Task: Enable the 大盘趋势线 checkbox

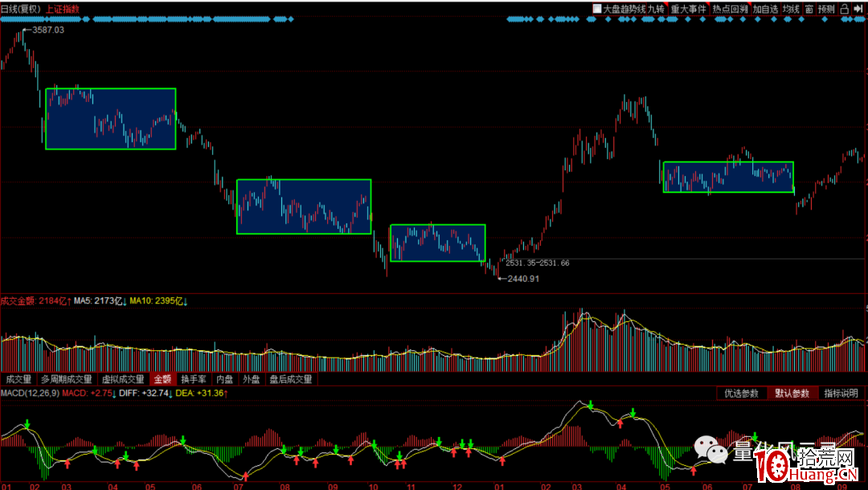Action: point(597,9)
